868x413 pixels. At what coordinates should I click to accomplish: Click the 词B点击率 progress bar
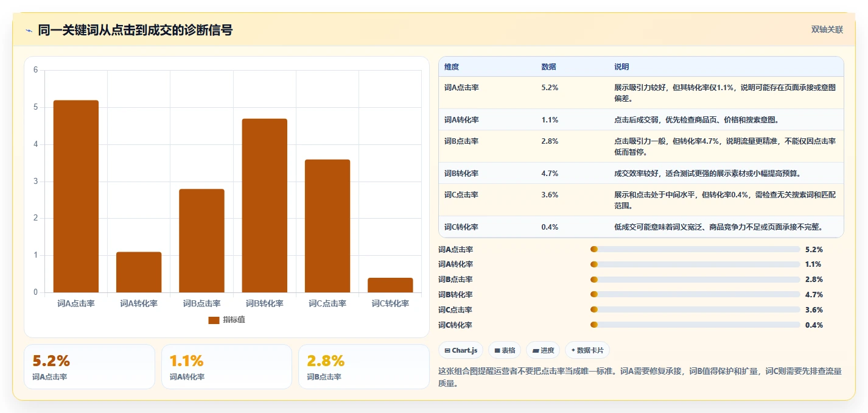pyautogui.click(x=695, y=280)
